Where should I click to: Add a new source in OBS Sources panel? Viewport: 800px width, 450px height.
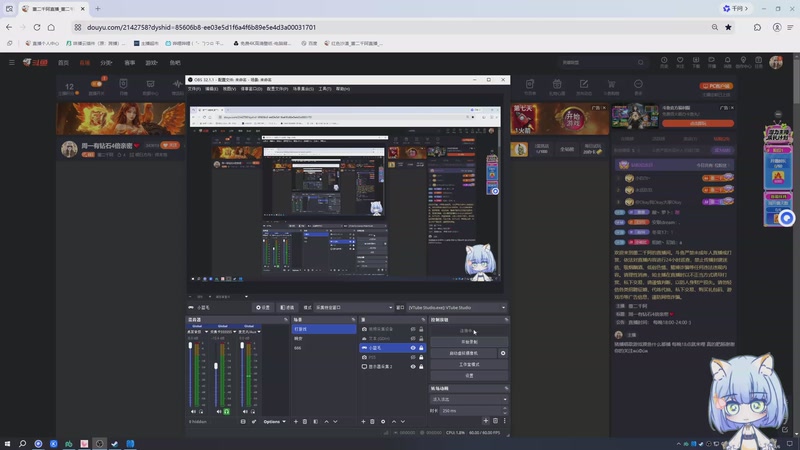pyautogui.click(x=363, y=421)
